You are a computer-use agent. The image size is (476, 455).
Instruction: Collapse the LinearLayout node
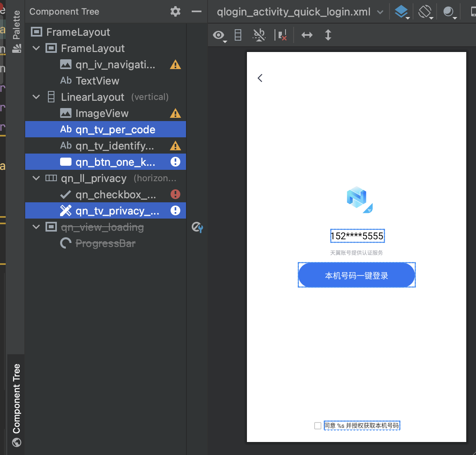pyautogui.click(x=36, y=97)
